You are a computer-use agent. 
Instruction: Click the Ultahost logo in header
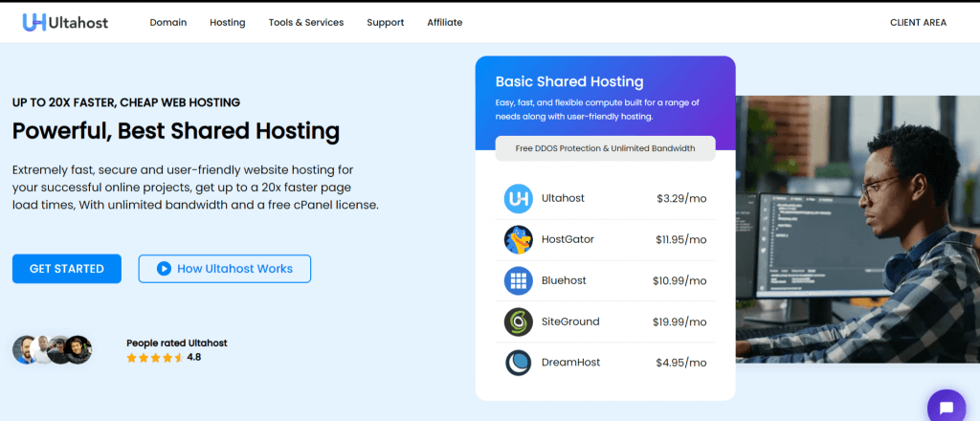[66, 23]
